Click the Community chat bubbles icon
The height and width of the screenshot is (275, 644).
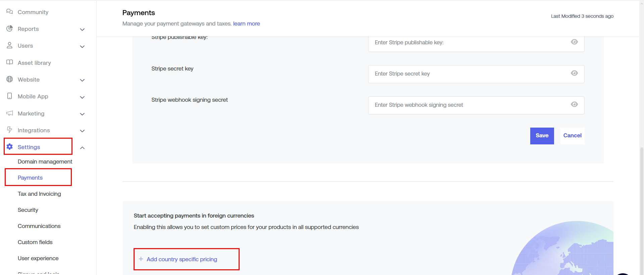(x=9, y=12)
